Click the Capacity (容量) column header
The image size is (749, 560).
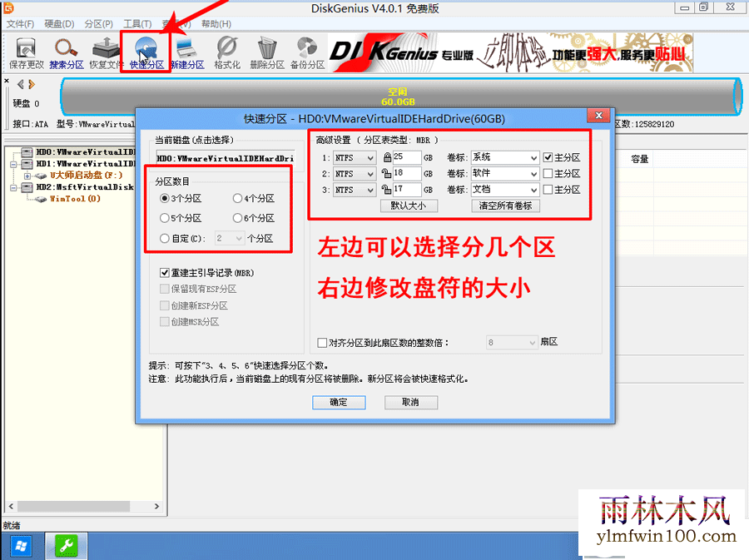pyautogui.click(x=640, y=159)
